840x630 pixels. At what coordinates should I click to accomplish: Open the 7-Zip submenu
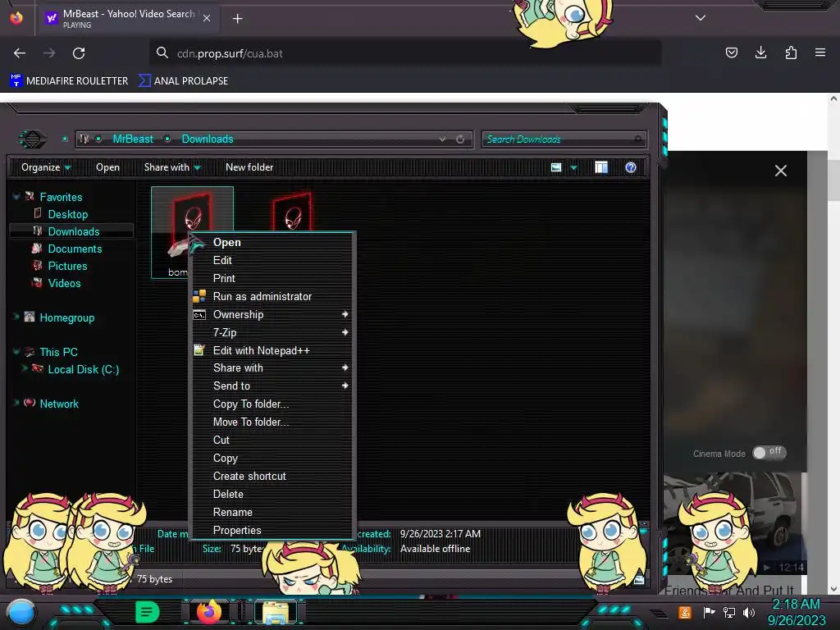pos(273,332)
